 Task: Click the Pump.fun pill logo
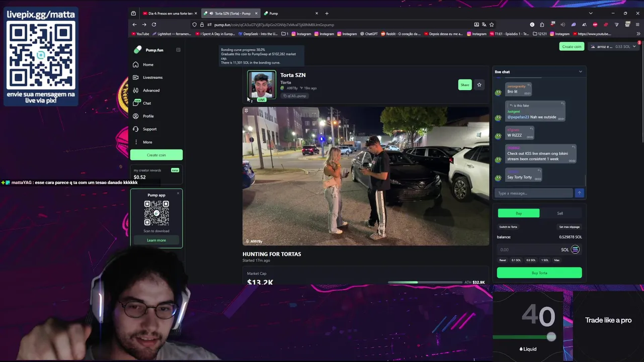pyautogui.click(x=138, y=50)
